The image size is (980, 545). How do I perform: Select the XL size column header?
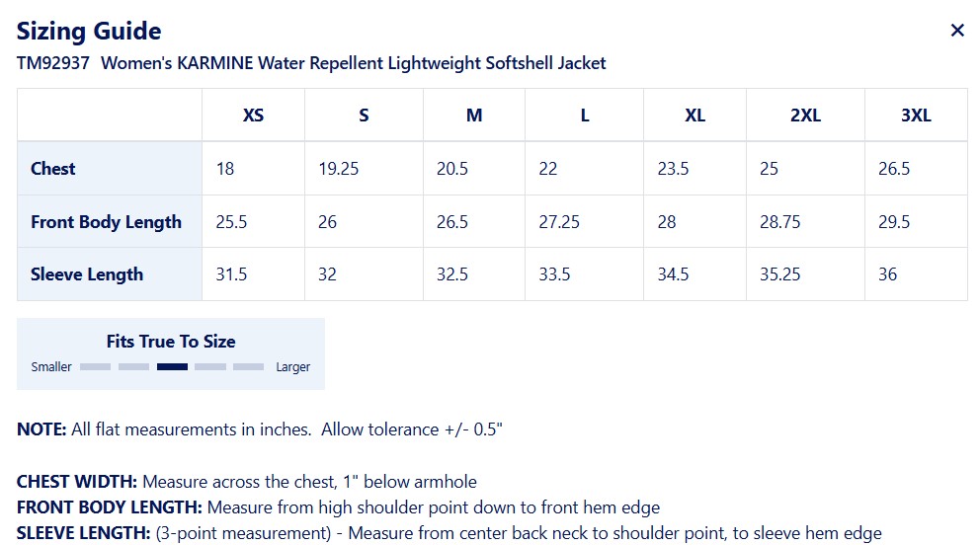694,116
